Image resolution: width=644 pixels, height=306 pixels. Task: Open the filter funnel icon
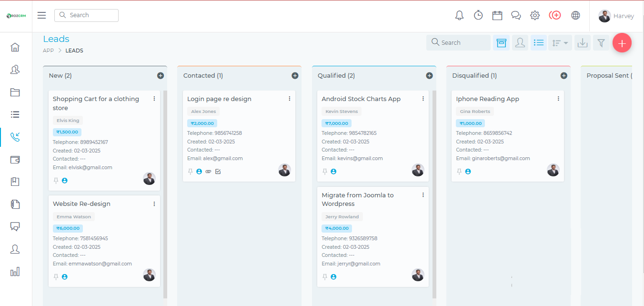pos(601,43)
